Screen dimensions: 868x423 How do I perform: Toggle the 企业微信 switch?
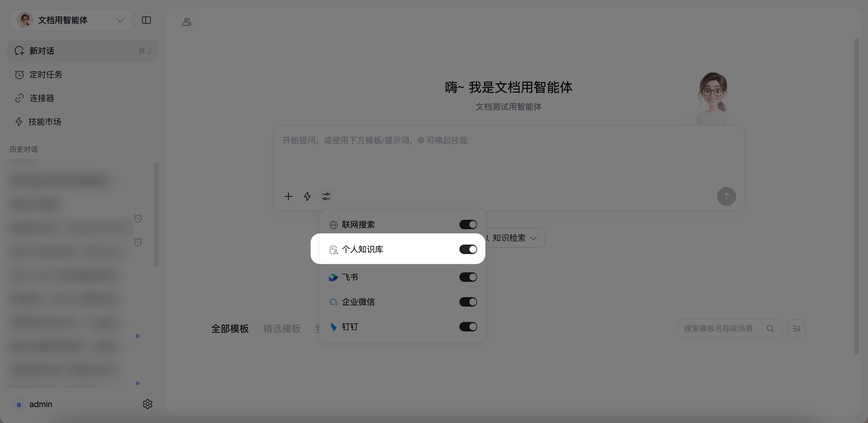click(x=468, y=302)
